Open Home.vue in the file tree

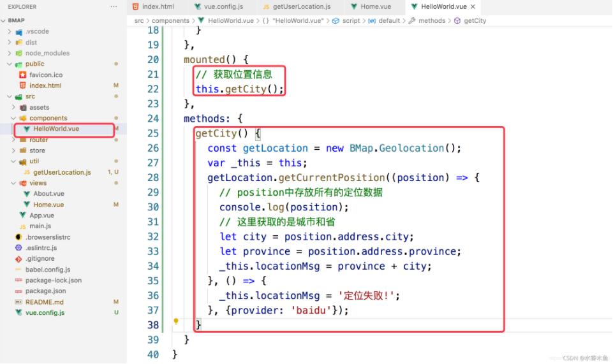[48, 205]
